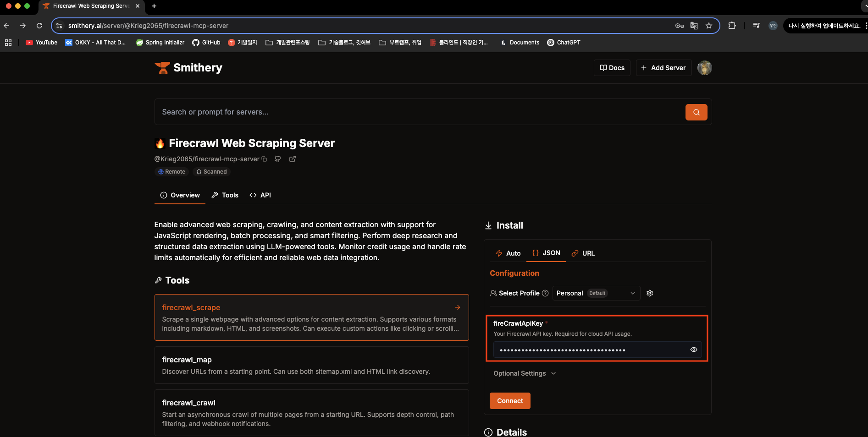The height and width of the screenshot is (437, 868).
Task: Open the browser extensions puzzle icon
Action: (732, 26)
